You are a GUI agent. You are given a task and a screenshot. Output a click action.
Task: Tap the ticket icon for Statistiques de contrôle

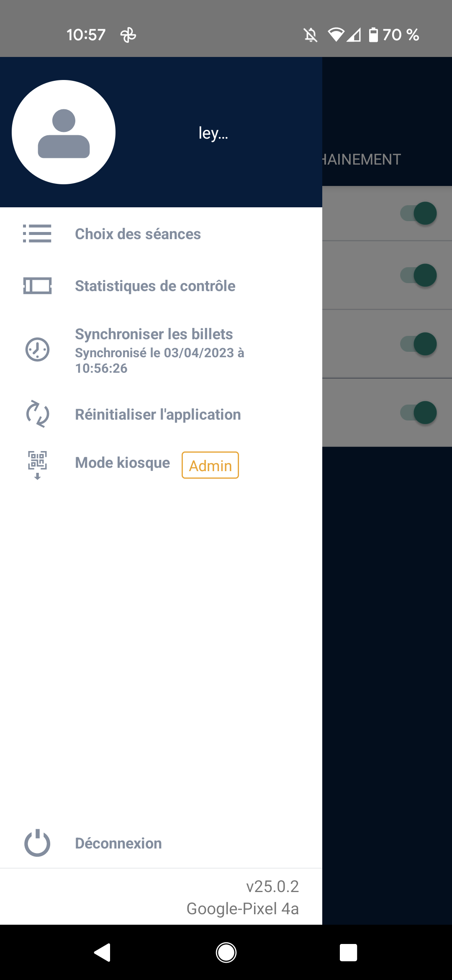click(37, 286)
